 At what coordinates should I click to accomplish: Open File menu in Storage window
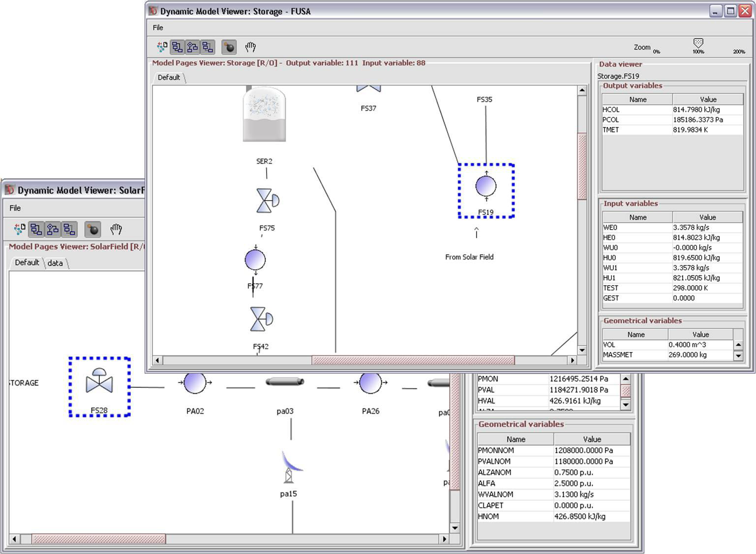coord(158,28)
